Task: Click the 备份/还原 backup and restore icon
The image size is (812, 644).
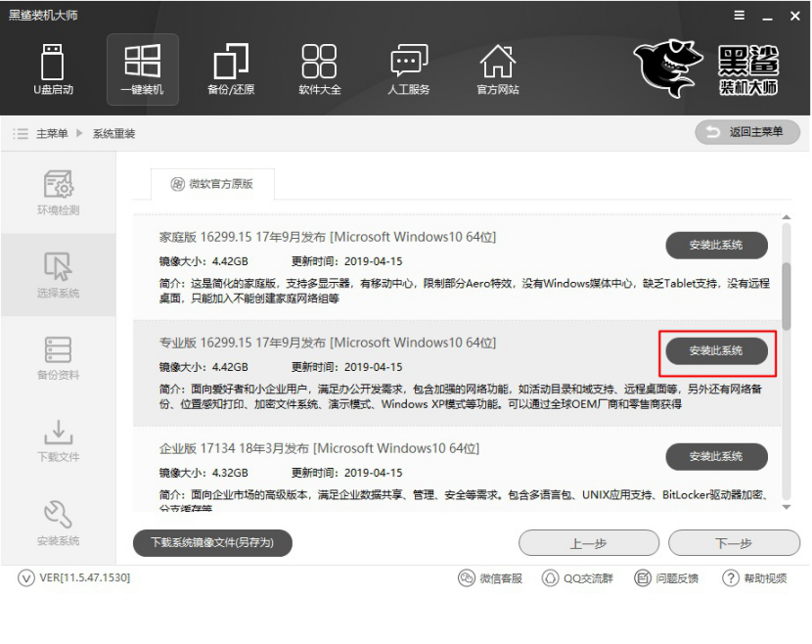Action: tap(230, 69)
